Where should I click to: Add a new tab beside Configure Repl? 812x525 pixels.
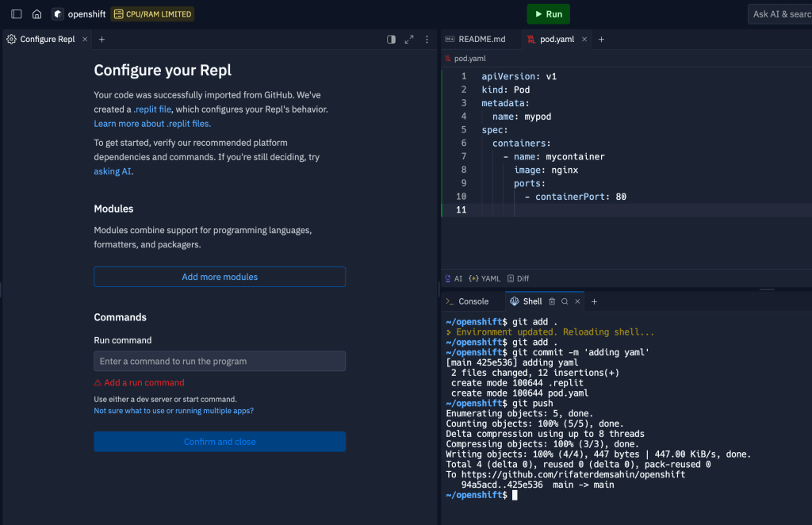click(102, 40)
